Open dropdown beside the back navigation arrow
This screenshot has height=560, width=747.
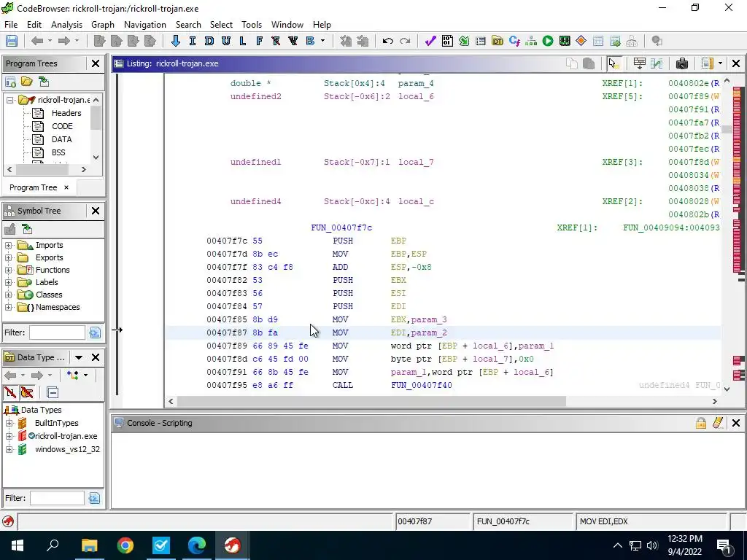(50, 41)
